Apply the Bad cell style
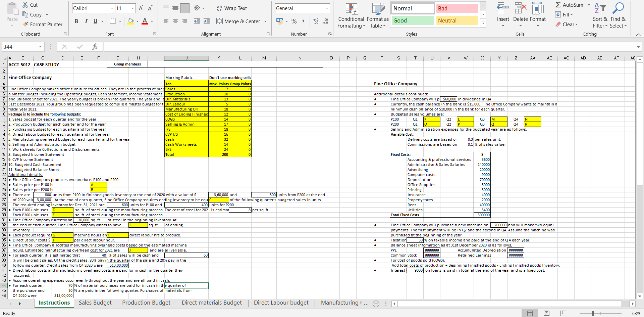The height and width of the screenshot is (317, 644). [x=458, y=8]
